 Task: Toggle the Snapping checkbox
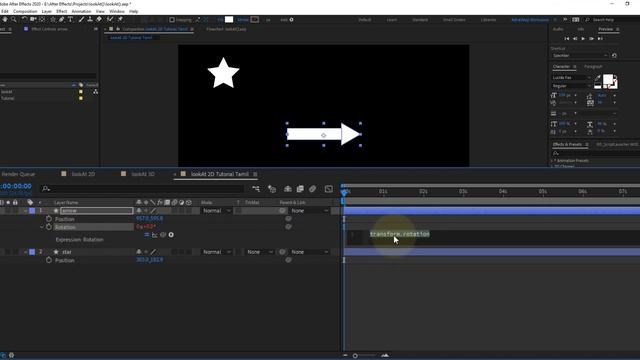point(172,20)
